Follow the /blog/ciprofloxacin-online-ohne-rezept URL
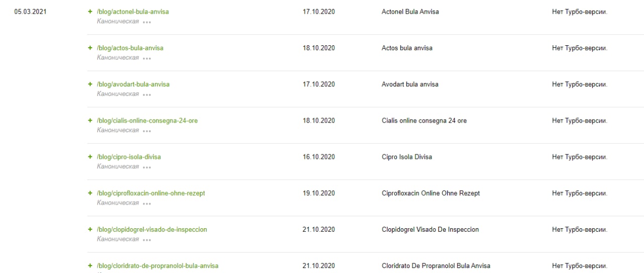644x273 pixels. (151, 193)
